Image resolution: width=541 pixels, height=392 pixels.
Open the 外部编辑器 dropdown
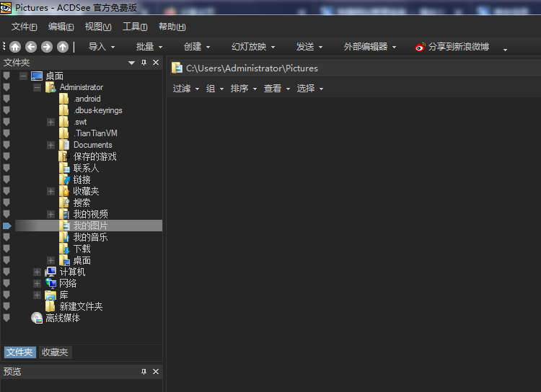click(x=370, y=47)
